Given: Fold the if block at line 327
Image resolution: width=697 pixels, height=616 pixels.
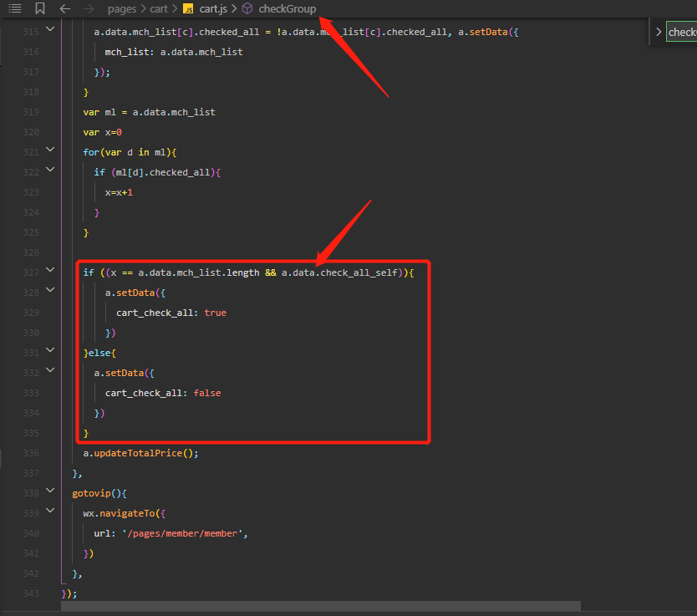Looking at the screenshot, I should pos(50,271).
